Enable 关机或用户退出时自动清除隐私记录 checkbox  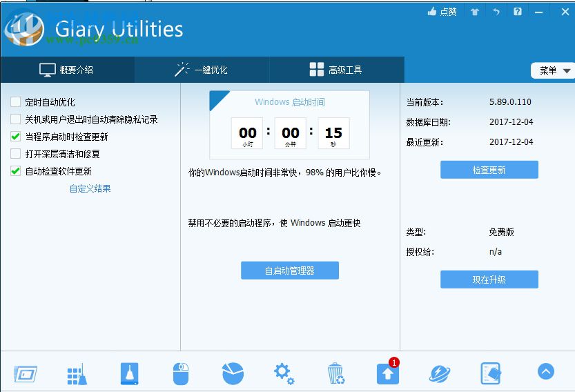pos(15,119)
